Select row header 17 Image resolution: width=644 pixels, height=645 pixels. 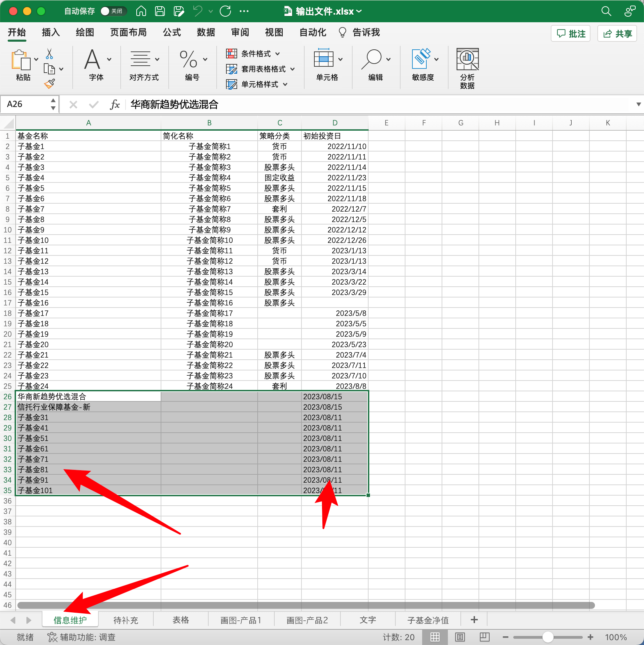8,303
